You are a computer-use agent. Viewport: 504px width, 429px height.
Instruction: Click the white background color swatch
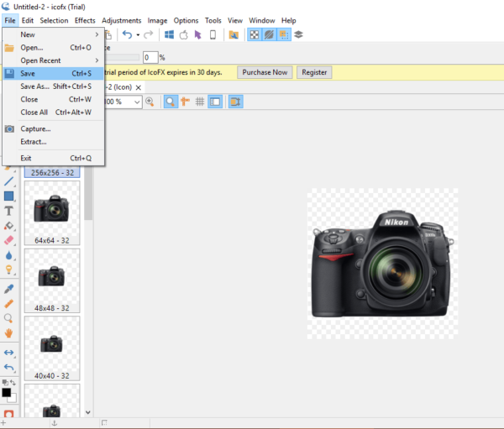click(x=13, y=400)
